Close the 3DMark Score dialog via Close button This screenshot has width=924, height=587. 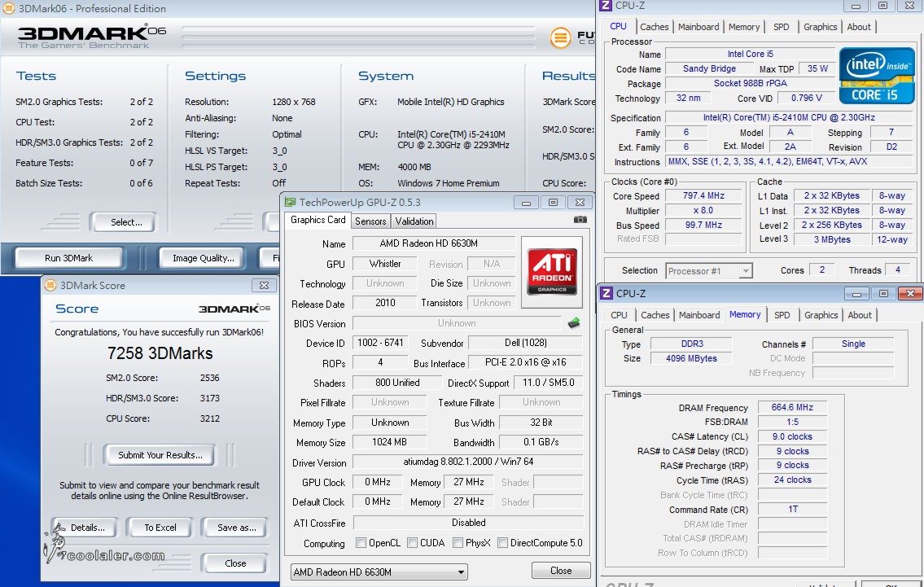pos(235,563)
